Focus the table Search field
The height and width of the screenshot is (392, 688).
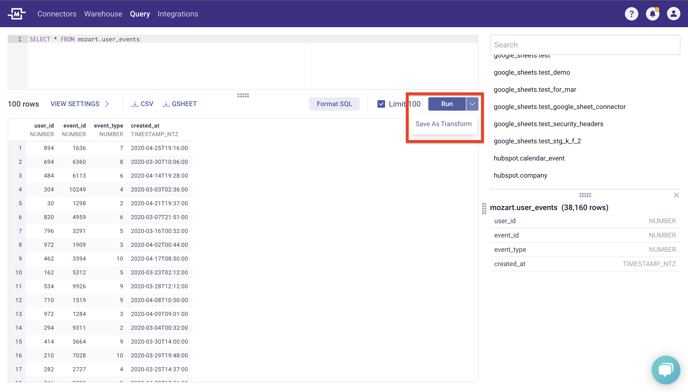(x=585, y=45)
